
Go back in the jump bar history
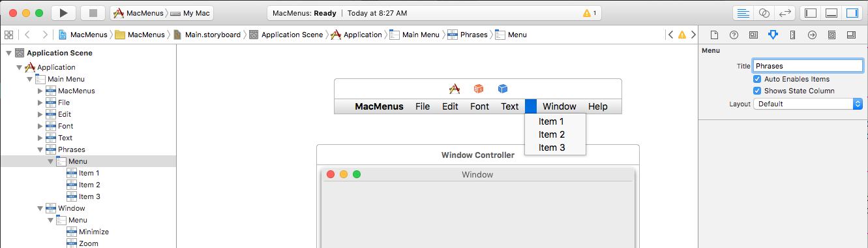[28, 35]
